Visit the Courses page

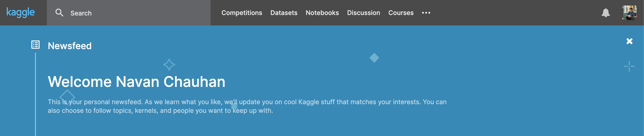coord(401,13)
